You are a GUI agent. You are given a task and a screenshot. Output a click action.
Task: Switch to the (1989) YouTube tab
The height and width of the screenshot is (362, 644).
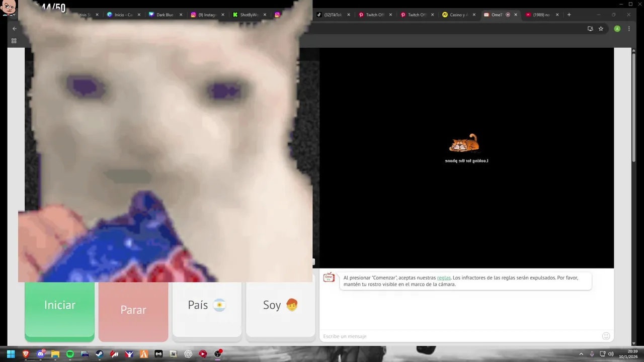[x=541, y=15]
